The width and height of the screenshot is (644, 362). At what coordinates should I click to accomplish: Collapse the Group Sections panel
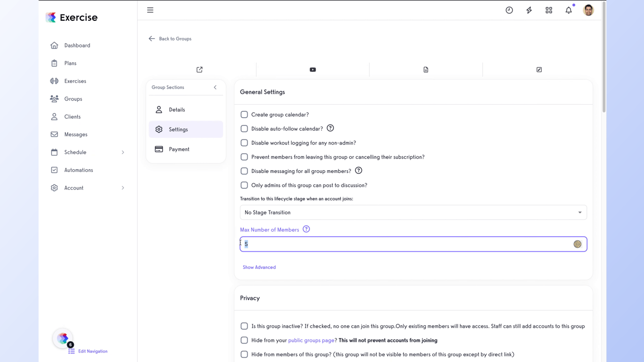tap(215, 87)
